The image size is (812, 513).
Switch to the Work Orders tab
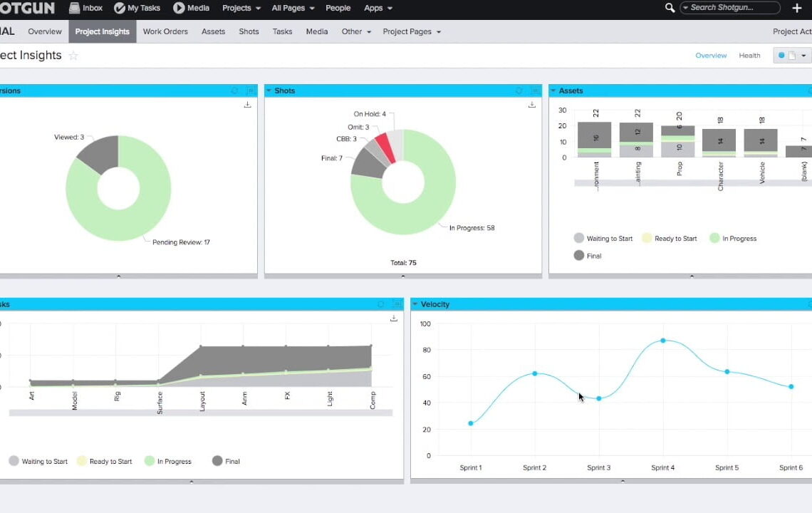coord(165,31)
